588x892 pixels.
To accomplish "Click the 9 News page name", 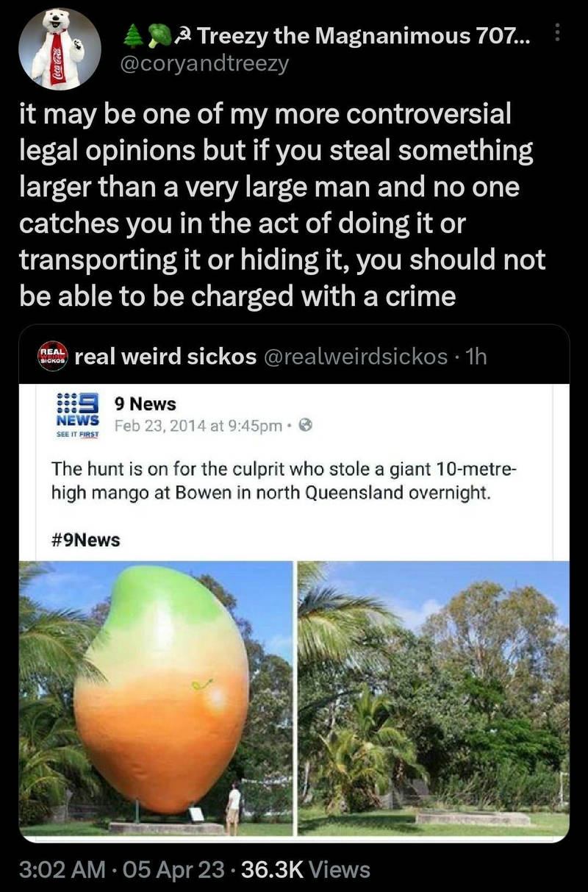I will (145, 404).
